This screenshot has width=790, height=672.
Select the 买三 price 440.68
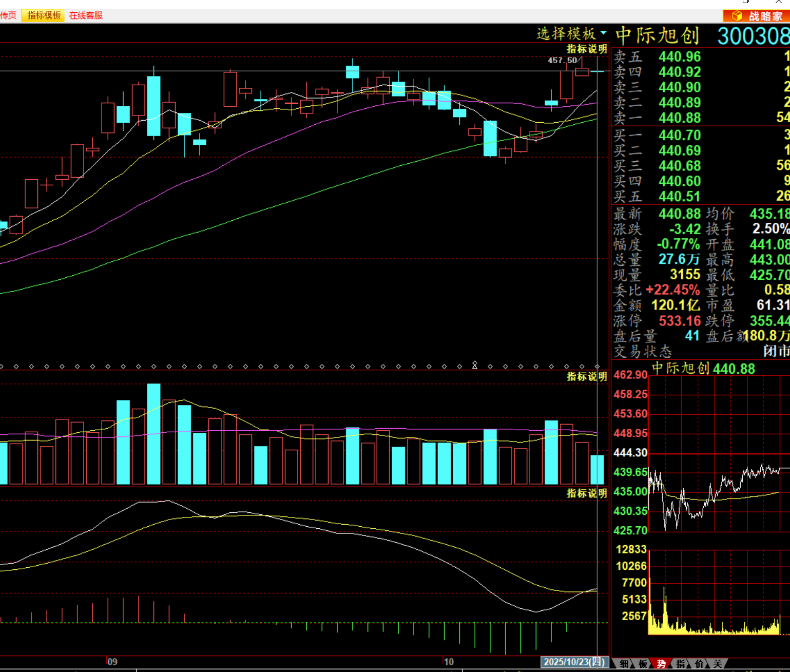680,166
